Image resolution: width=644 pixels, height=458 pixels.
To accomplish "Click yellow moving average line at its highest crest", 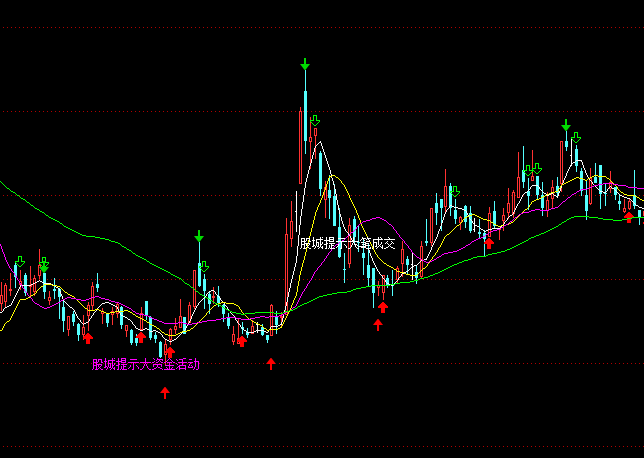I will [333, 178].
